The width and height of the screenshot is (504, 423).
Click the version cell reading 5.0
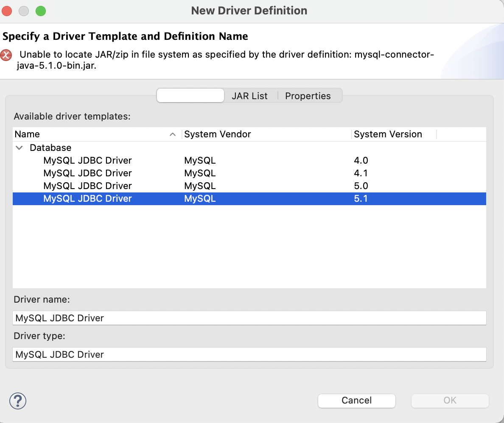click(361, 186)
